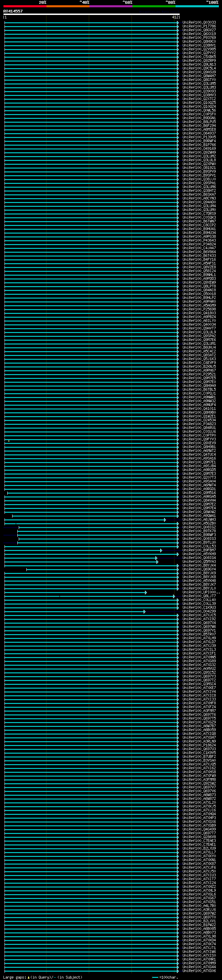
Task: Open the hit UniRef100_P93769
Action: click(x=199, y=38)
